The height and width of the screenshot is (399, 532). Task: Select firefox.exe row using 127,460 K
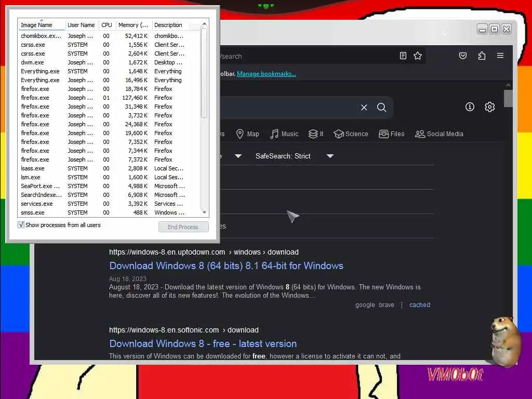pyautogui.click(x=109, y=98)
